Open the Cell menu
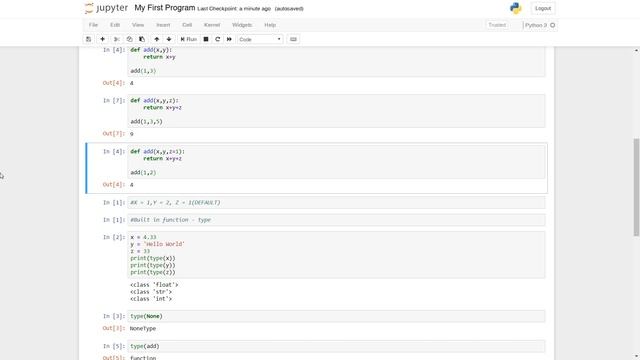 (187, 25)
